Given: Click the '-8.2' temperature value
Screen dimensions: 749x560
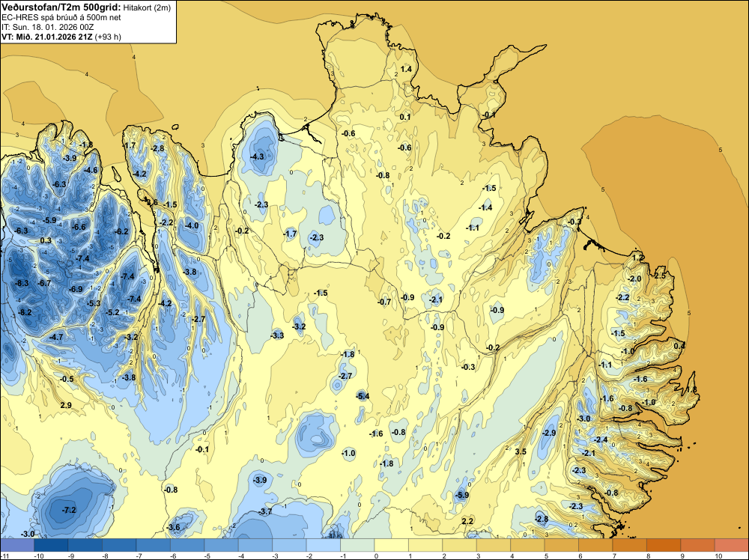Looking at the screenshot, I should point(25,313).
